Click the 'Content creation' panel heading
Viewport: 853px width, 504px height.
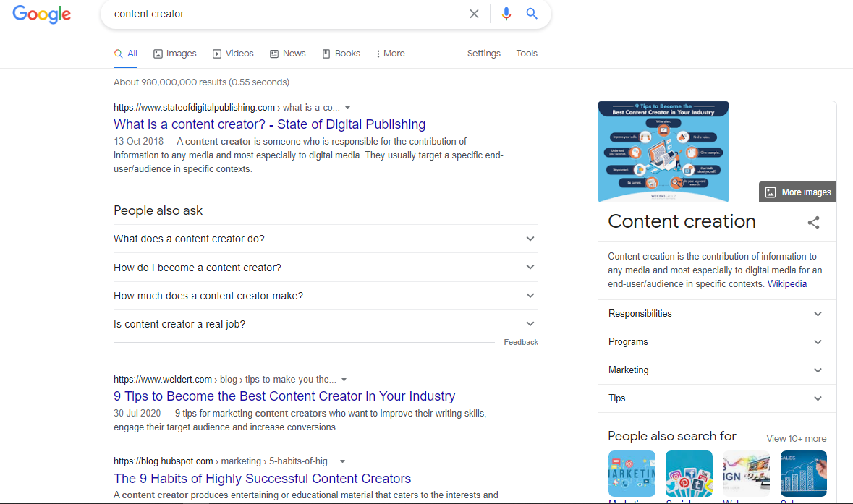point(682,221)
